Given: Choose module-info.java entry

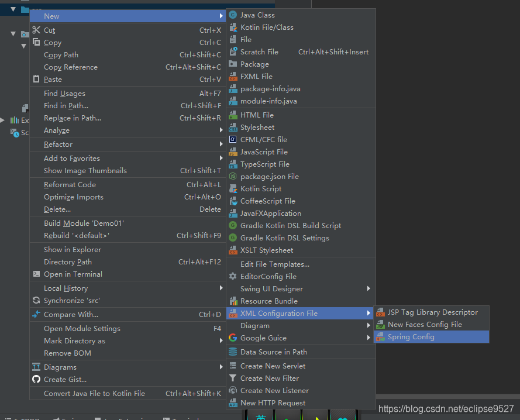Looking at the screenshot, I should click(301, 101).
